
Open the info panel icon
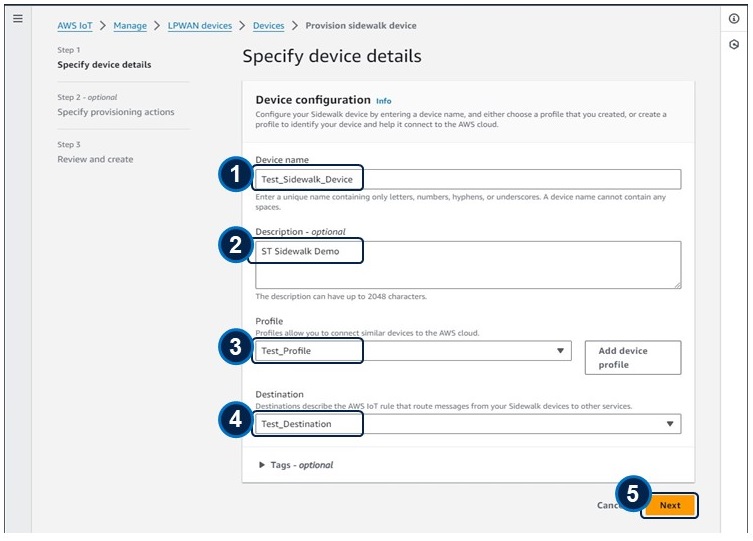(x=734, y=19)
